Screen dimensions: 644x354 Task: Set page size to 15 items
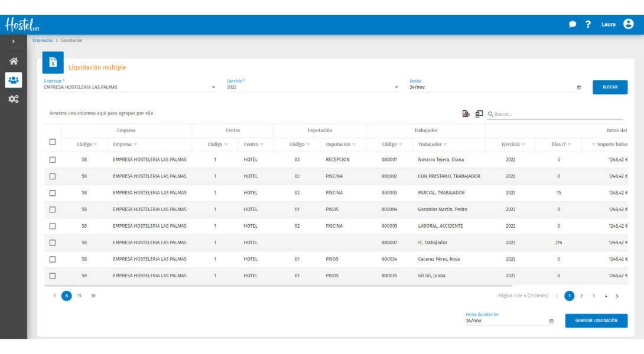(79, 296)
